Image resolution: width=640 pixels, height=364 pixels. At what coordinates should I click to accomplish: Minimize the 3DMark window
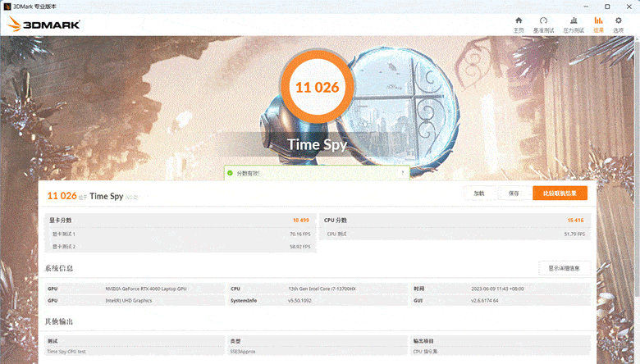tap(586, 7)
